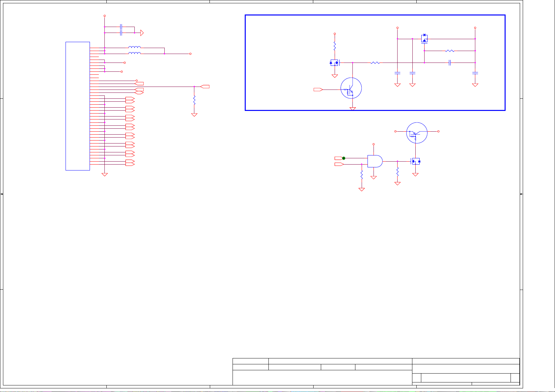Select the upper horizontal capacitor above the connector
This screenshot has width=555, height=392.
(121, 27)
